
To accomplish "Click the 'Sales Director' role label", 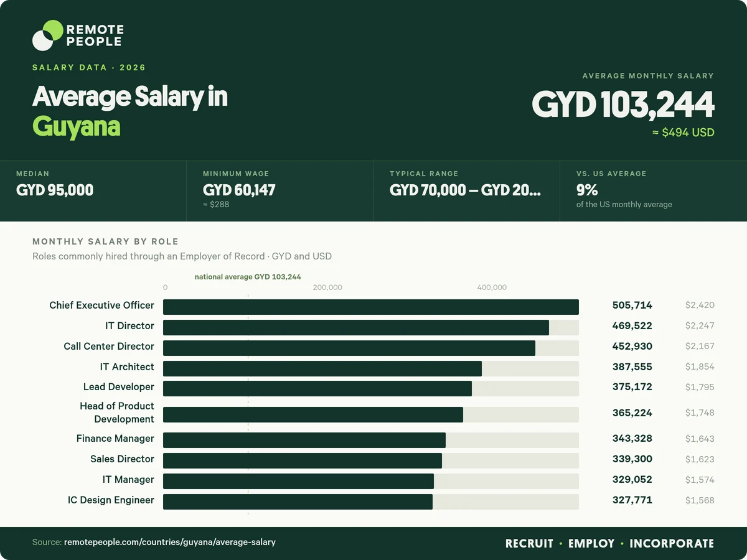I will (122, 459).
